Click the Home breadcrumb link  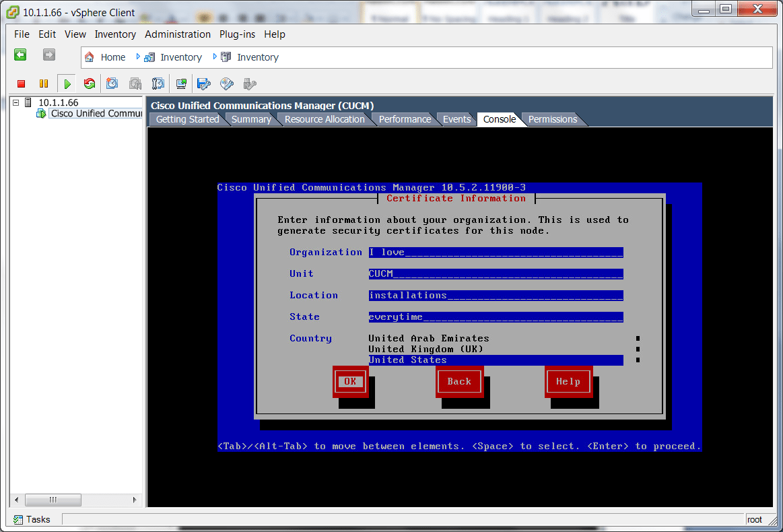(113, 57)
